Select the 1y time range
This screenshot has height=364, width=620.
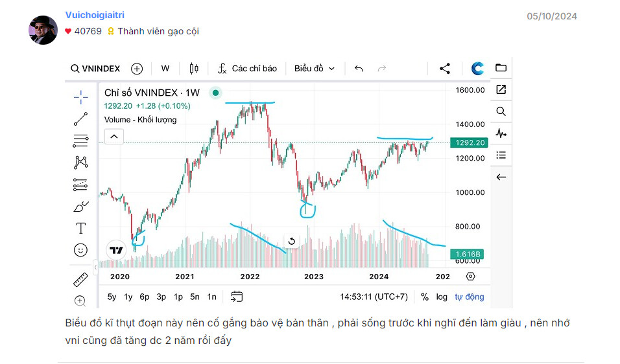128,297
